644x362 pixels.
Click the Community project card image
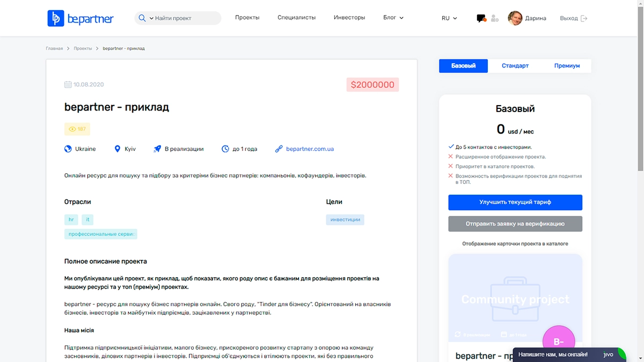[x=515, y=298]
